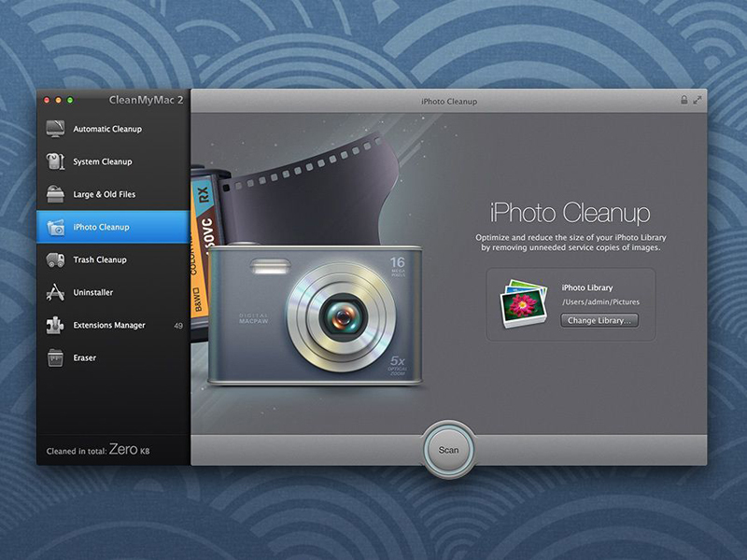Click the large iPhoto Cleanup heading

tap(570, 213)
